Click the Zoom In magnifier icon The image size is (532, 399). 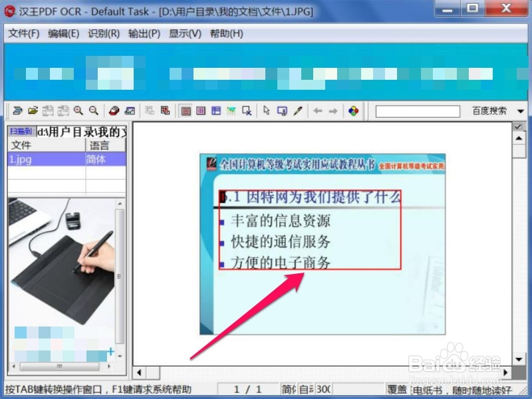click(x=78, y=110)
